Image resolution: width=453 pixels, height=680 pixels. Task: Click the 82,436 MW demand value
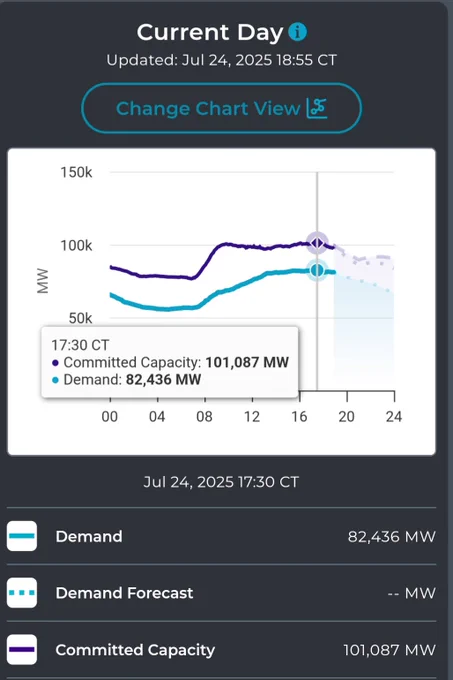click(391, 536)
